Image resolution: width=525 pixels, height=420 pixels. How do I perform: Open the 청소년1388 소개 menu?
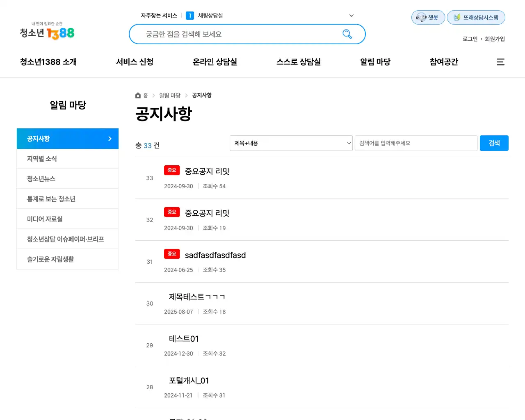coord(48,62)
